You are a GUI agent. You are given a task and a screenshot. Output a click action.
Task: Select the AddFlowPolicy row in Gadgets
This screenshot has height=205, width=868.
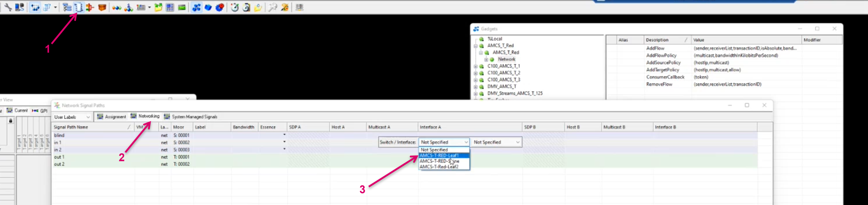(x=661, y=55)
